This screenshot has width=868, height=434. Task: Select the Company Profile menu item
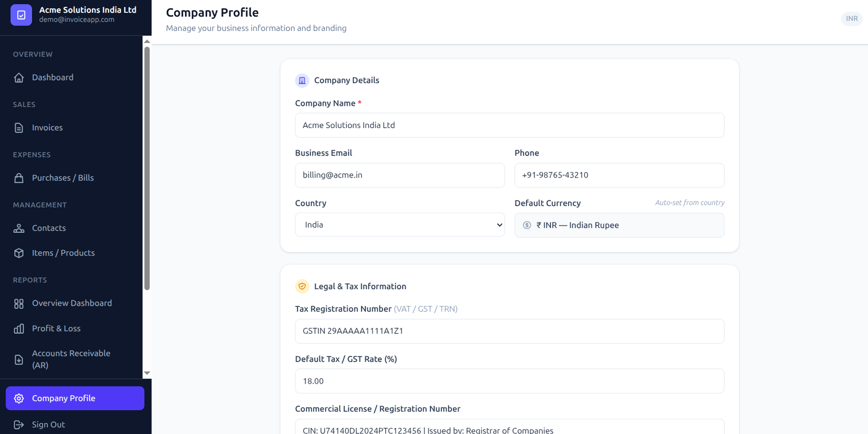point(75,398)
